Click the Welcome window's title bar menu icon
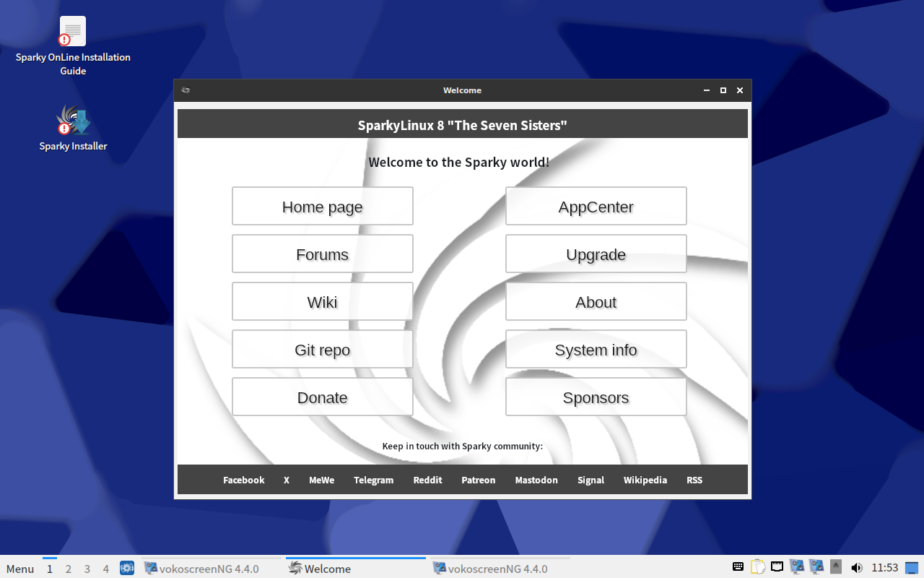Screen dimensions: 924x578 coord(186,90)
